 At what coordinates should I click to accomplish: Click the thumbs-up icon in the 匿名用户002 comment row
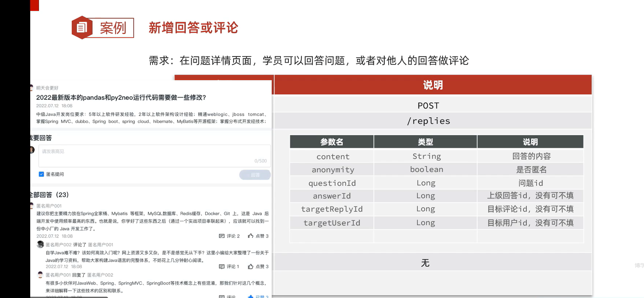click(251, 266)
